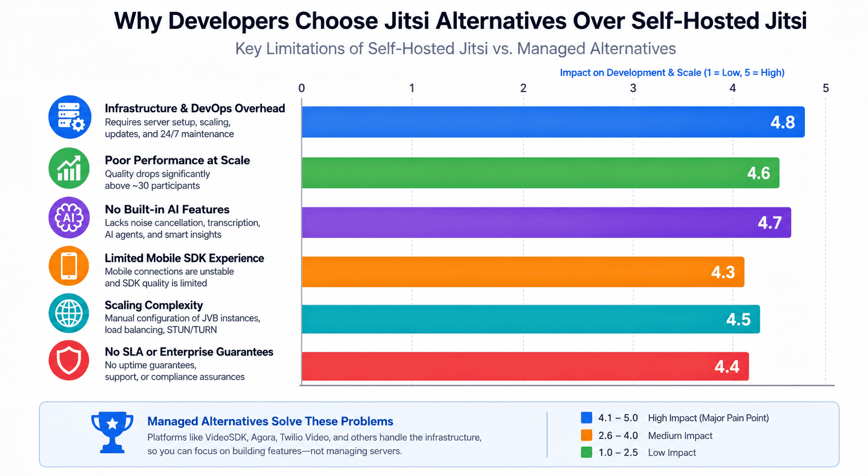Click the "1" axis tick label
The height and width of the screenshot is (476, 868).
coord(412,88)
